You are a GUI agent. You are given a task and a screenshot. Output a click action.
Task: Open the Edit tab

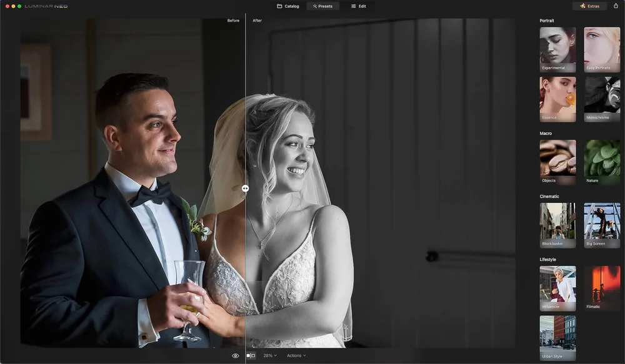tap(358, 6)
